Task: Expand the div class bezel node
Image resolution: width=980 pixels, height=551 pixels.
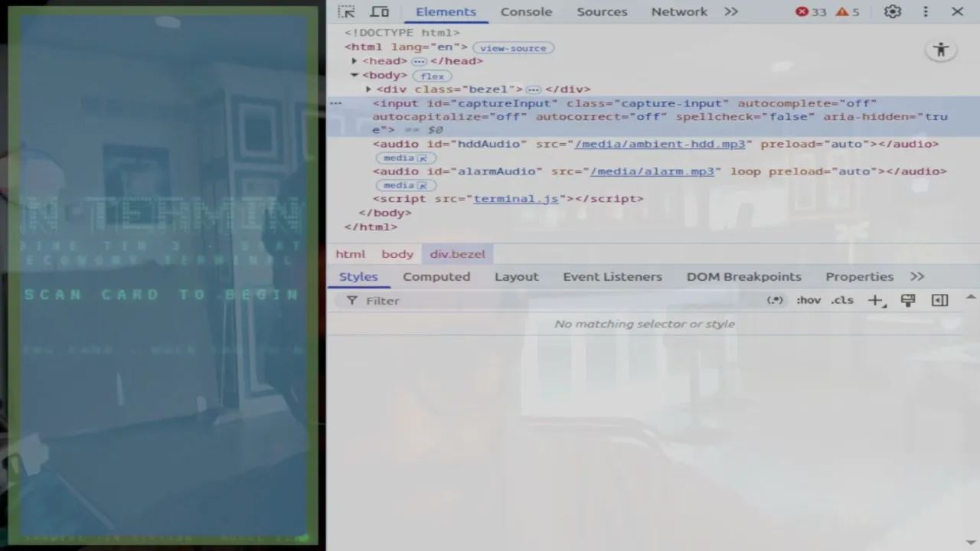Action: [368, 90]
